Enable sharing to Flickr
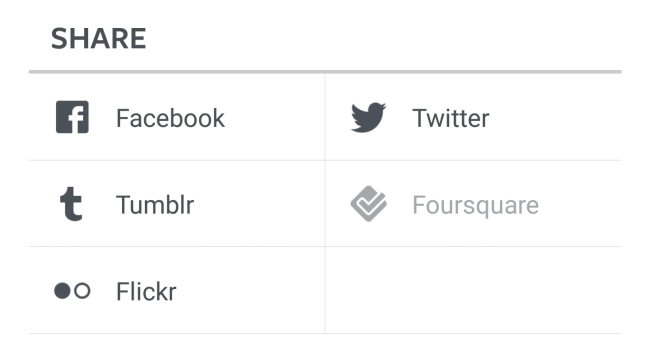650x364 pixels. (177, 290)
